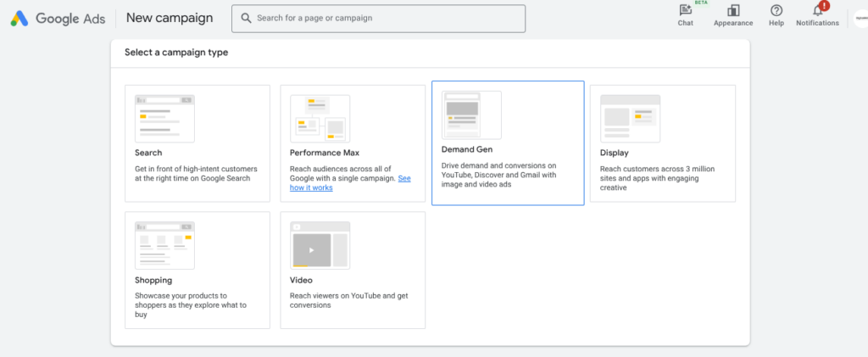868x357 pixels.
Task: Click 'Reach customers across 3 million' description
Action: click(x=657, y=178)
